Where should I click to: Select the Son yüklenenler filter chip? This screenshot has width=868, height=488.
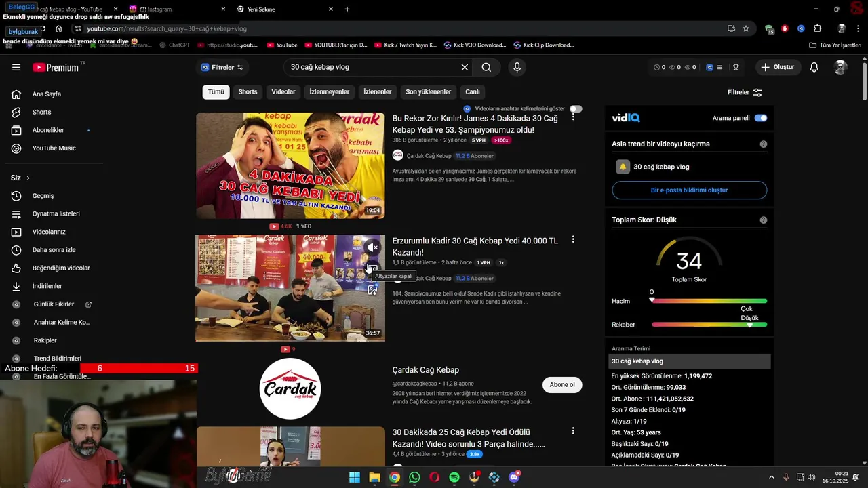[x=428, y=91]
